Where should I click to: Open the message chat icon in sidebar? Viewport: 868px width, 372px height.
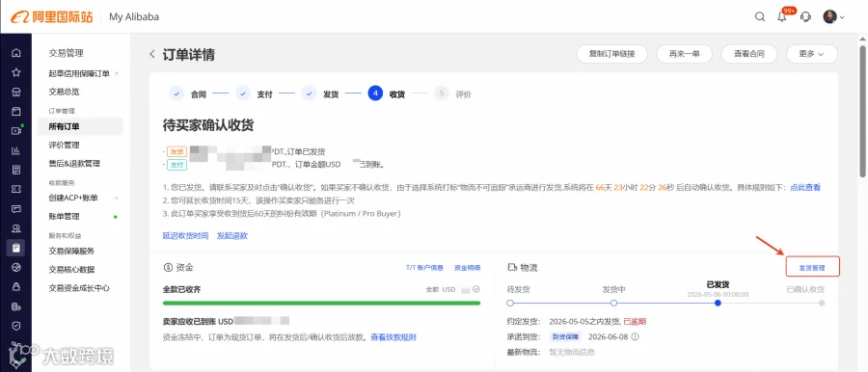click(x=16, y=209)
